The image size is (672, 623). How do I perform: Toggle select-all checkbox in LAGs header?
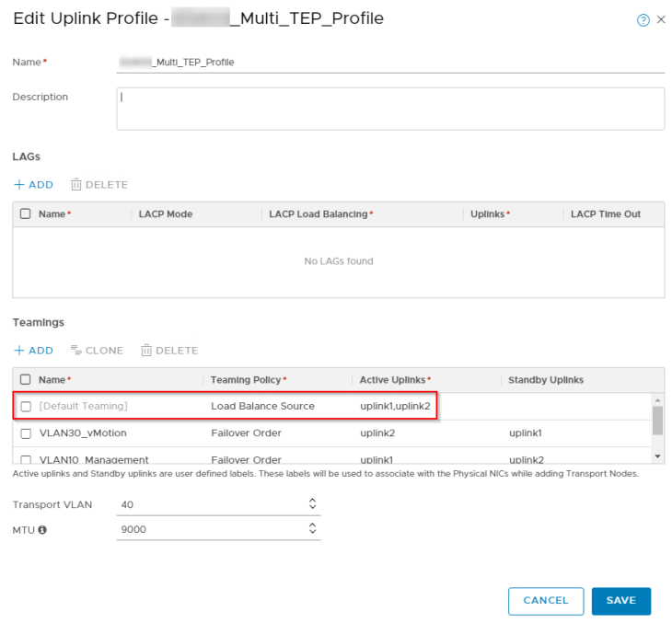(26, 214)
